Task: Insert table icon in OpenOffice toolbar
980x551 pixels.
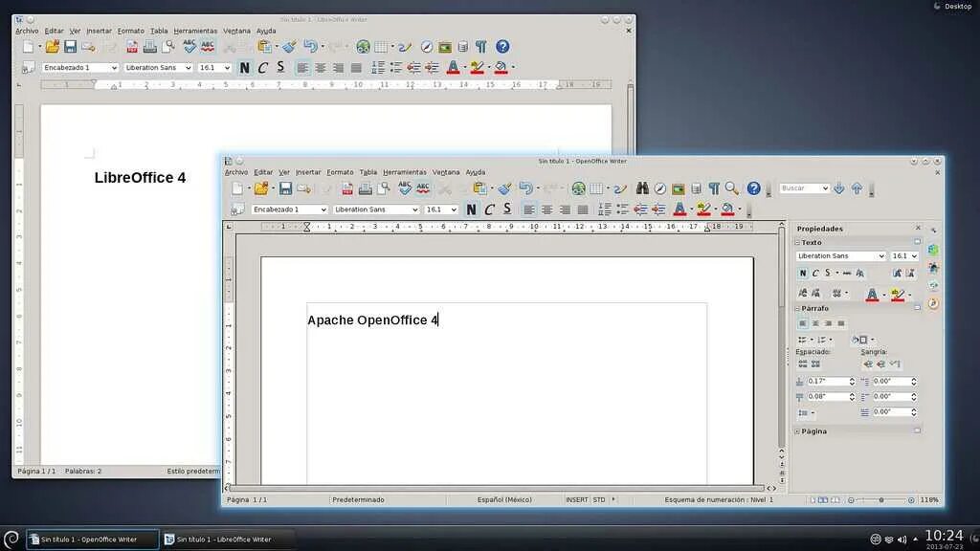Action: pyautogui.click(x=597, y=188)
